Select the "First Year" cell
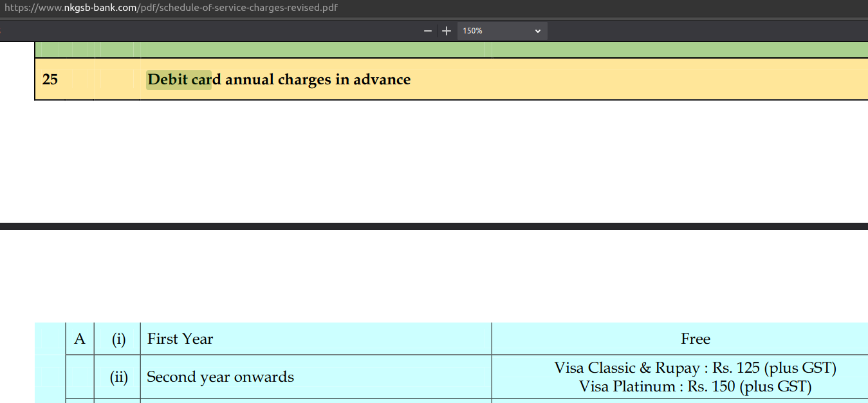 [180, 339]
